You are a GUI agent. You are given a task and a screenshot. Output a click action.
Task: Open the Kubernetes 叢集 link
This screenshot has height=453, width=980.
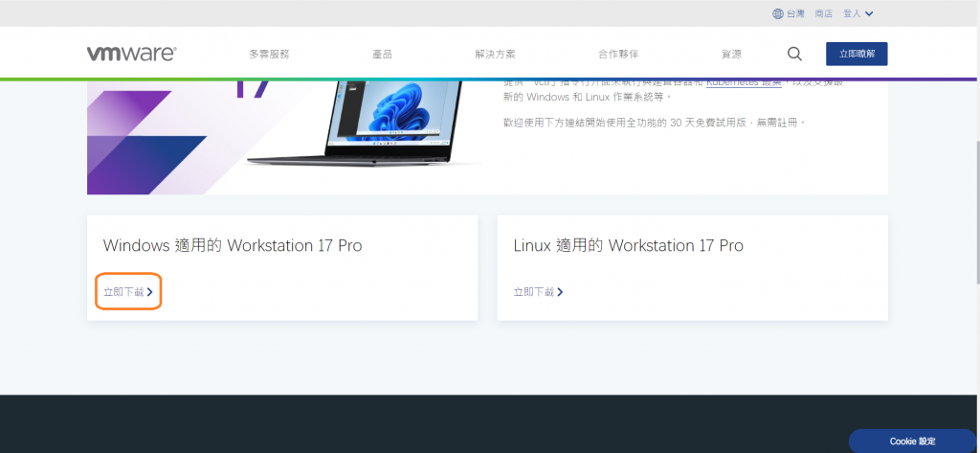(x=744, y=82)
